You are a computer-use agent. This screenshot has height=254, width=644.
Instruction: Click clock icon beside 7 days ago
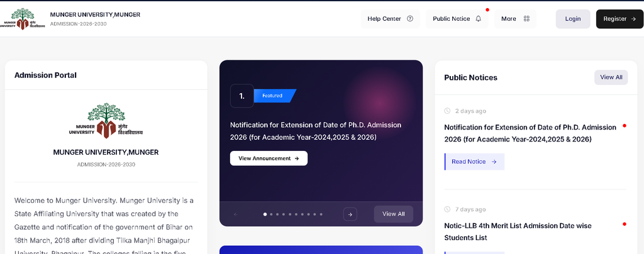pyautogui.click(x=447, y=210)
